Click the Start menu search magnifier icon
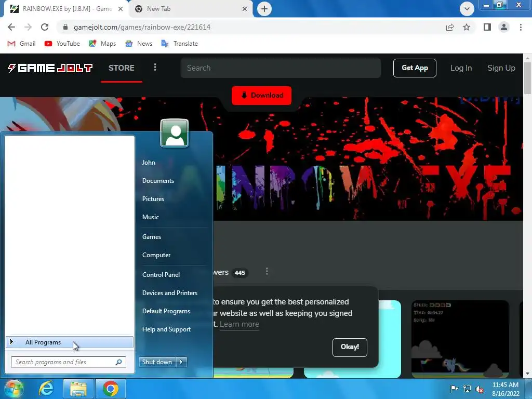The image size is (532, 399). (118, 362)
